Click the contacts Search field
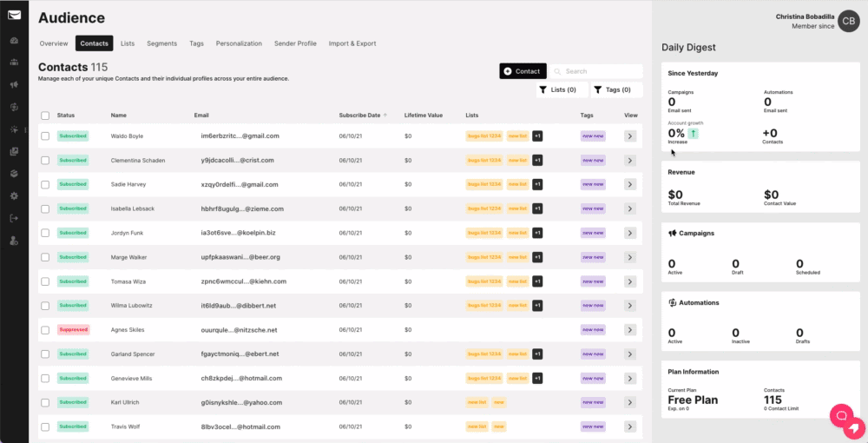This screenshot has width=868, height=443. coord(599,71)
